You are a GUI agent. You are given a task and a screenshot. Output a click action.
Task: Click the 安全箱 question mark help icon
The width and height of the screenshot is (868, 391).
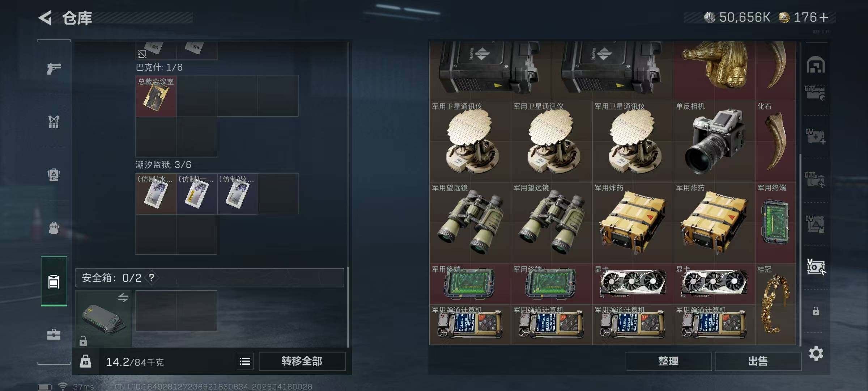coord(152,278)
